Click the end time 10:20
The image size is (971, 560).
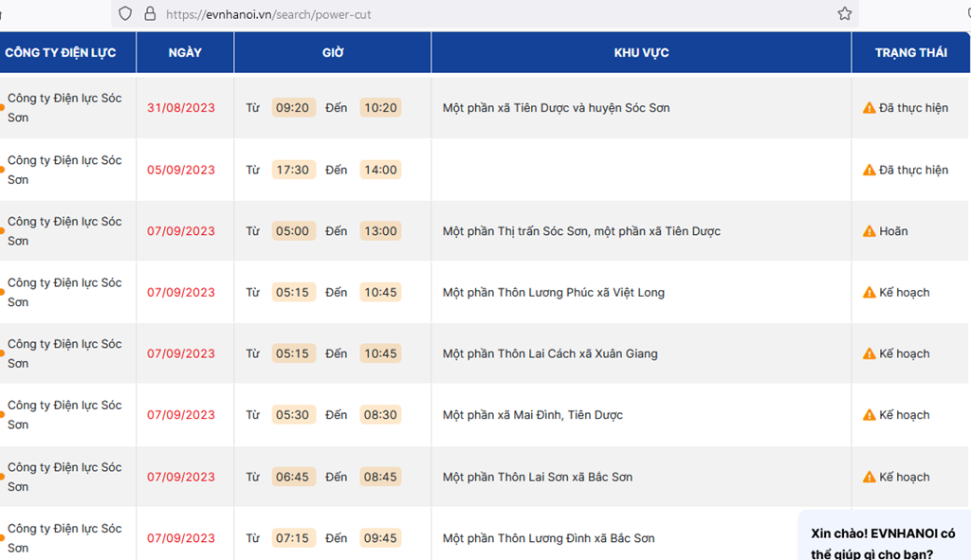point(380,108)
